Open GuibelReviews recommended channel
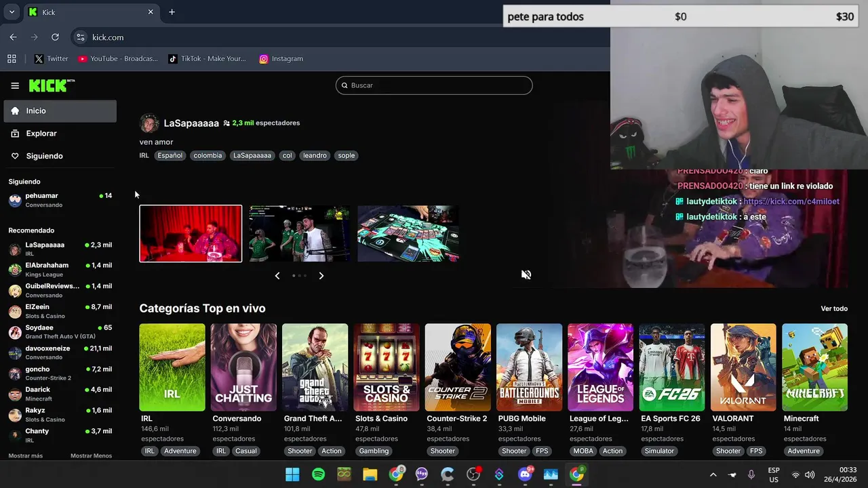 [x=60, y=290]
